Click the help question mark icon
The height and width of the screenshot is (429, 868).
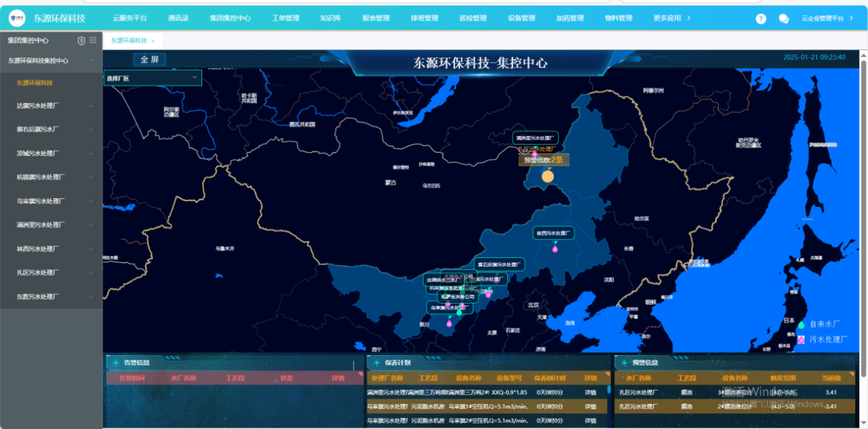coord(761,18)
